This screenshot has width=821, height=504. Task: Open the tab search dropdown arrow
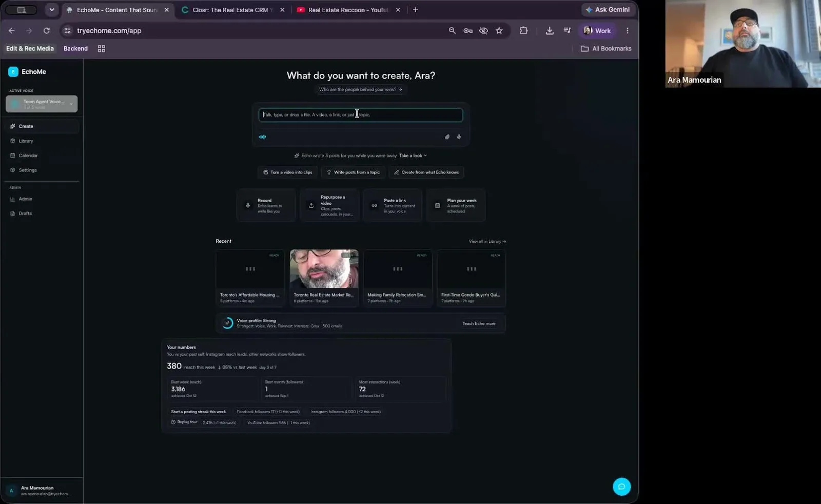(52, 10)
